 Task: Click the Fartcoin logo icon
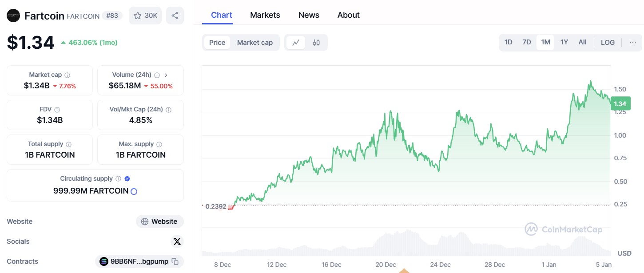[x=13, y=16]
